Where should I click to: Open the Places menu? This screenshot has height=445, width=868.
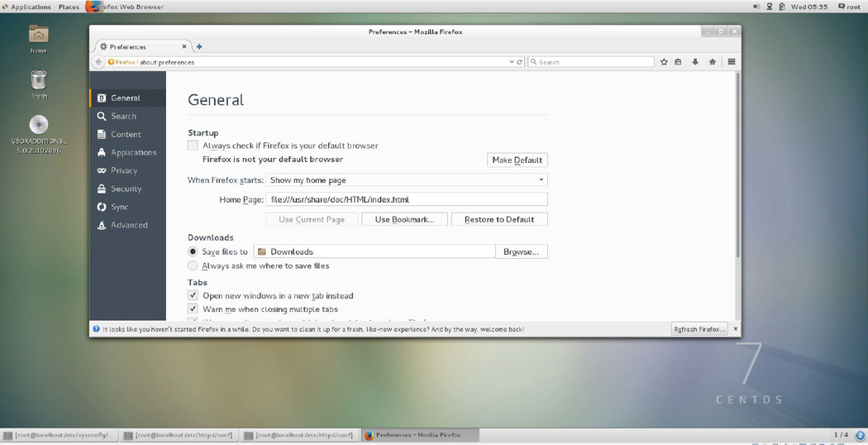point(69,7)
